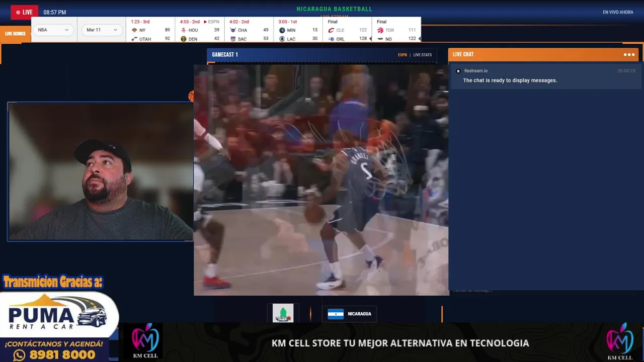Open the MIN vs LAC 3:05 1st game
Screen dimensions: 644x362
[298, 30]
